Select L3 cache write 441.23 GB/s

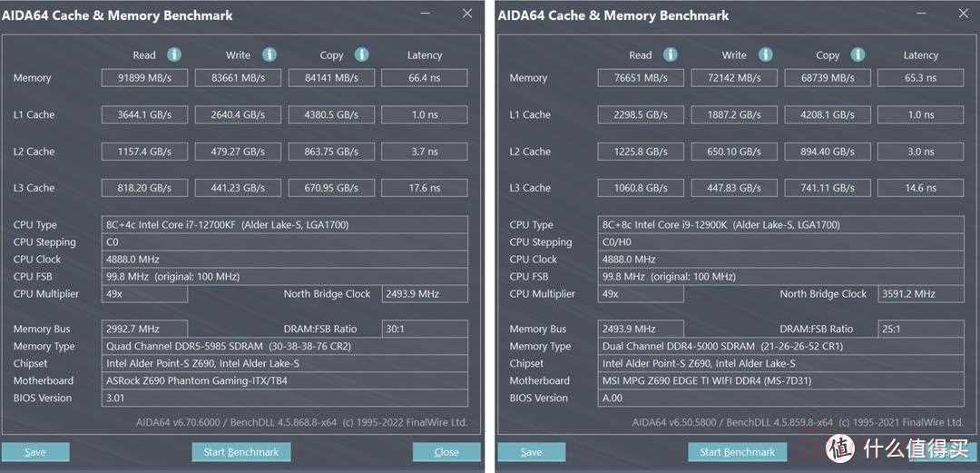tap(238, 188)
